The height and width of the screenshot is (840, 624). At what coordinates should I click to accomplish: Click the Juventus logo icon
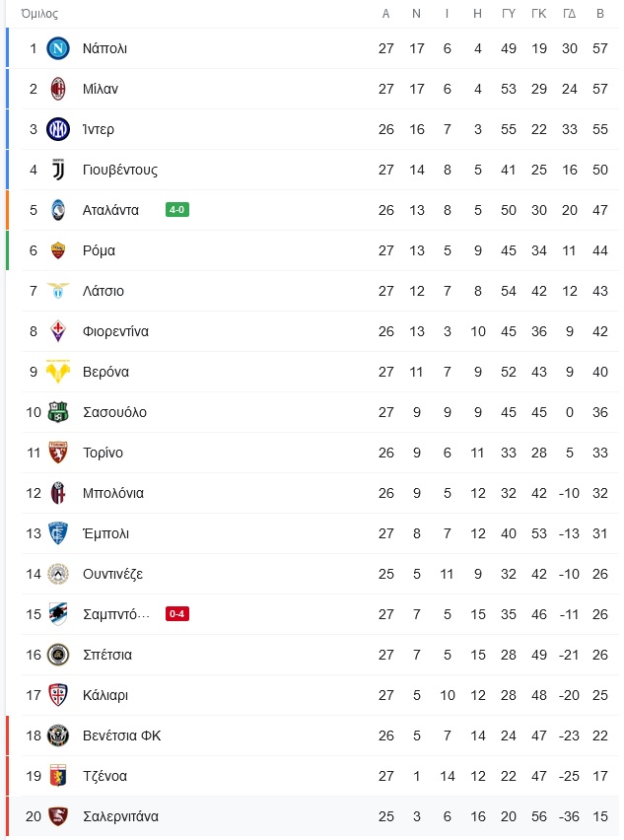58,170
